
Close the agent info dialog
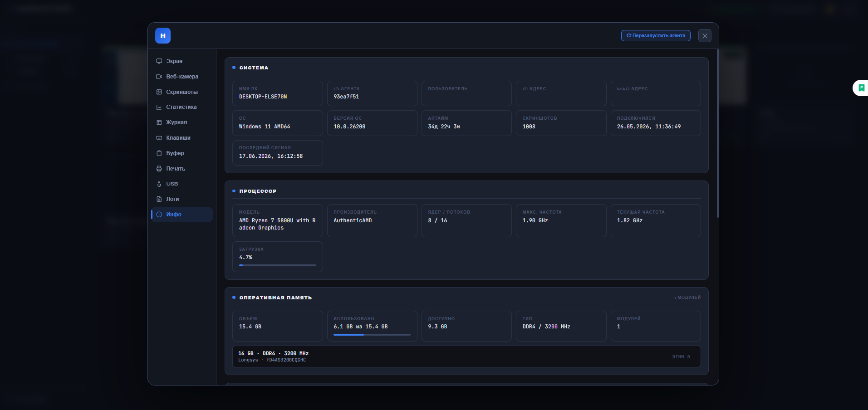[x=705, y=35]
